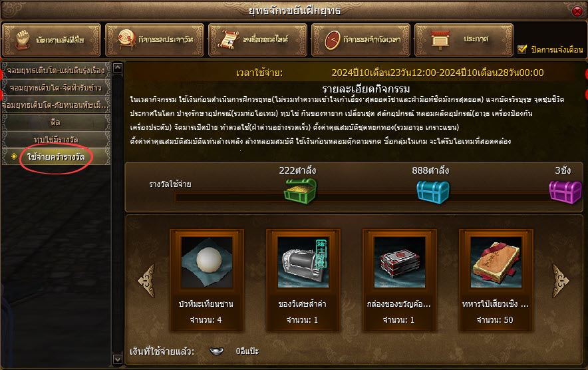Show previous reward items with left arrow

pyautogui.click(x=146, y=281)
